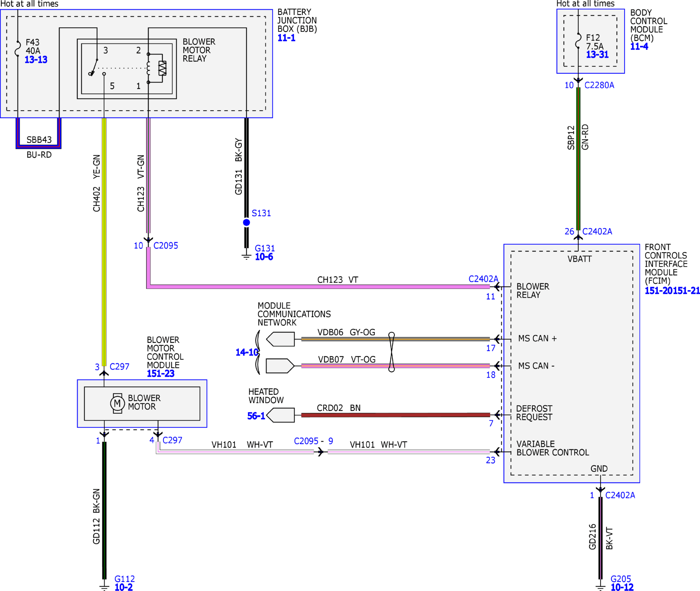Select the F12 7.5A fuse symbol
This screenshot has height=591, width=700.
(578, 41)
